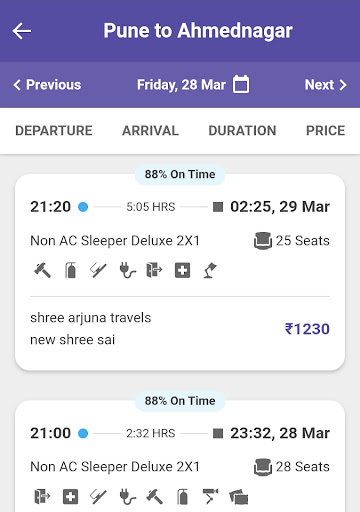Image resolution: width=360 pixels, height=512 pixels.
Task: Go to Previous day
Action: [x=47, y=85]
